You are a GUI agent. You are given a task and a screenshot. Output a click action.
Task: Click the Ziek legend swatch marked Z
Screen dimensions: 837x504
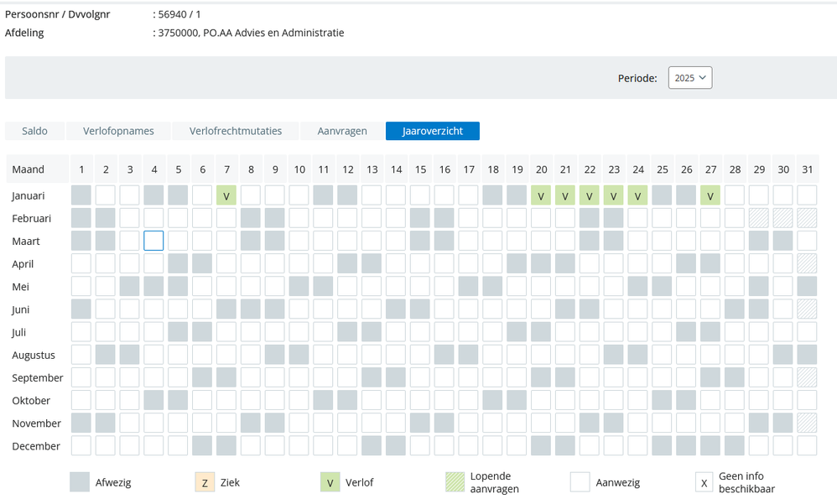(205, 482)
